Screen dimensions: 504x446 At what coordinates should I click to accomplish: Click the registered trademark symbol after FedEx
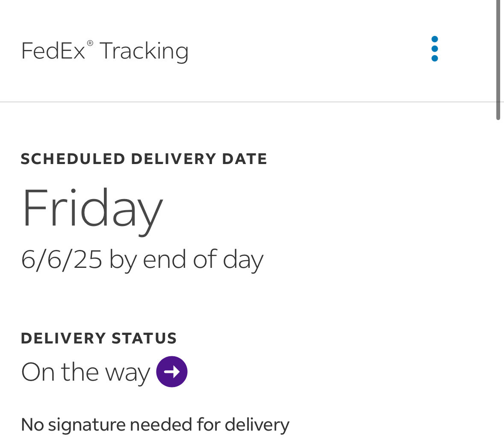coord(90,43)
